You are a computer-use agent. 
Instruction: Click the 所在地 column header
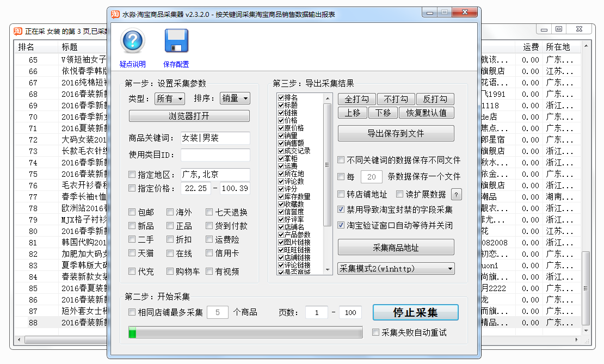(558, 47)
